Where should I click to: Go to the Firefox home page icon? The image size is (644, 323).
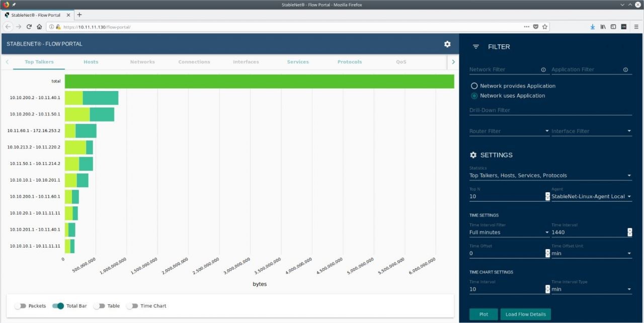[x=39, y=27]
